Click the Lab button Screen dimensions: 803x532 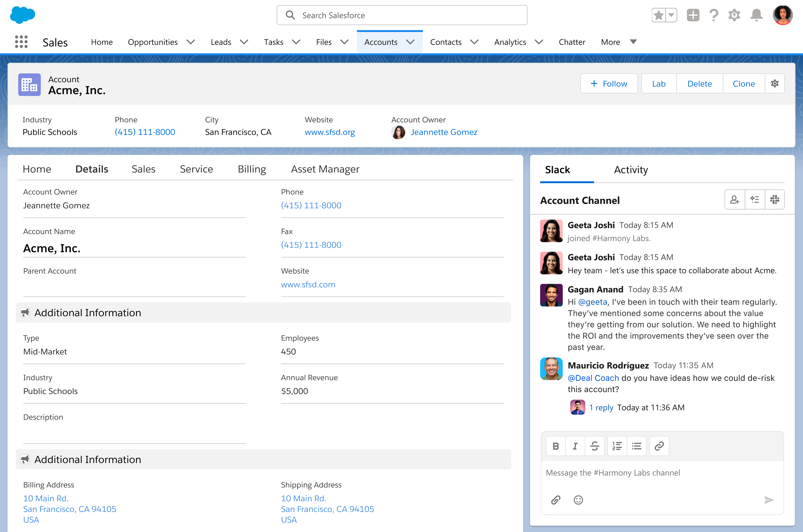(659, 83)
